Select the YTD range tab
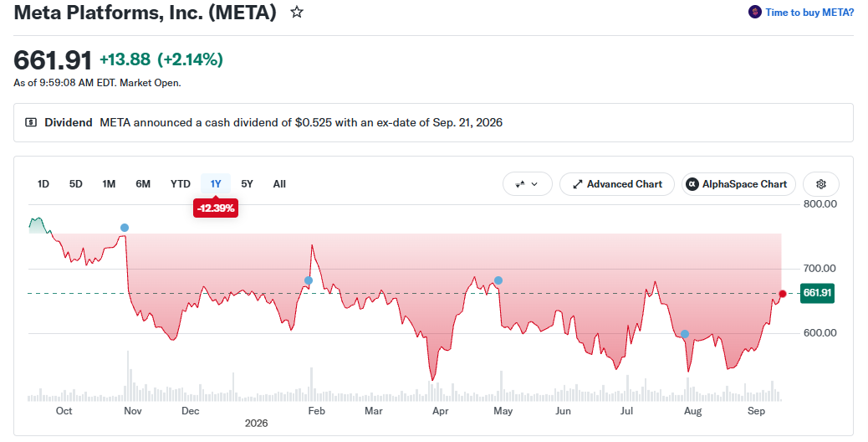Viewport: 868px width, 442px height. [x=181, y=184]
